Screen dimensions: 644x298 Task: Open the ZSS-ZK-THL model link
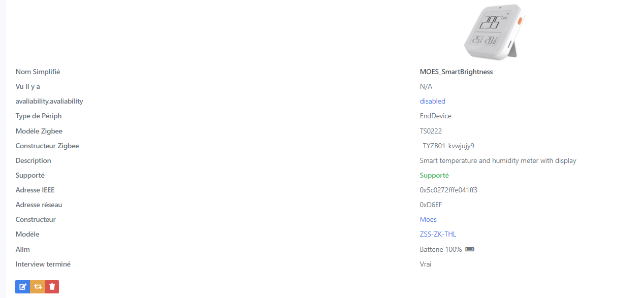pos(438,234)
